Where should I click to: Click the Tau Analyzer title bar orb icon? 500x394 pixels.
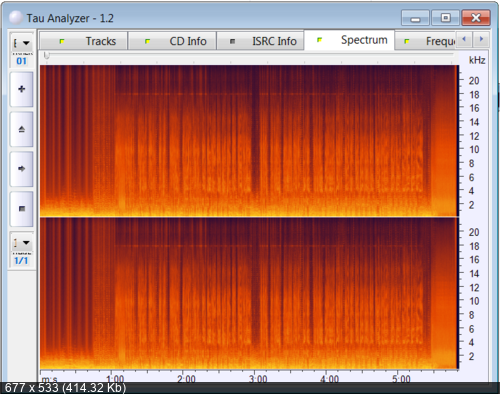16,18
